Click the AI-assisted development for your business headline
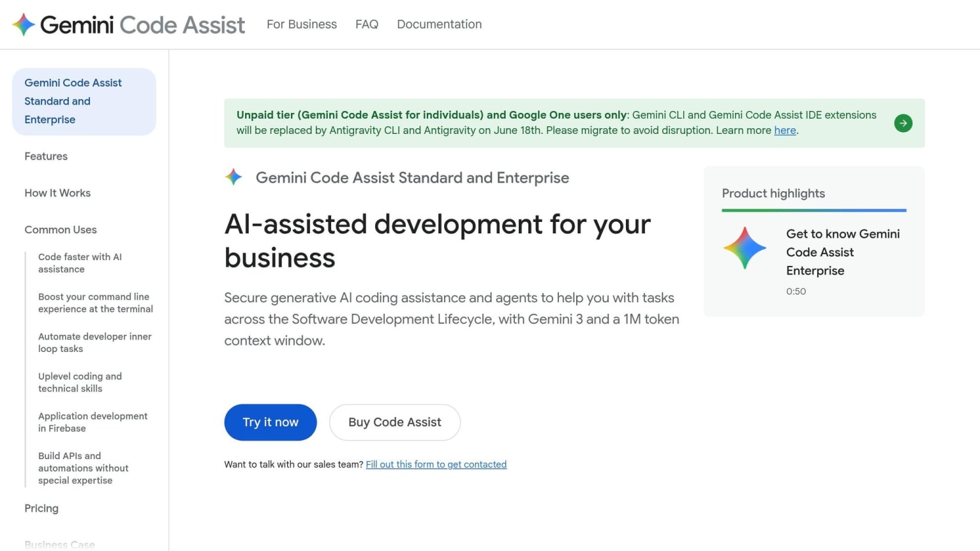 (x=438, y=241)
